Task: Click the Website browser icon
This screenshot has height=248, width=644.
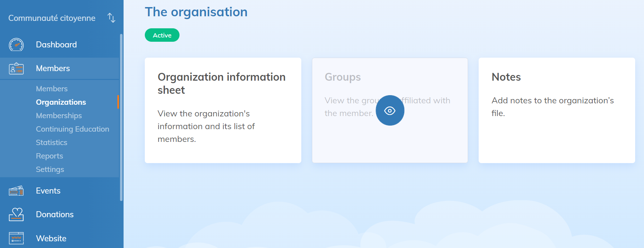Action: point(16,238)
